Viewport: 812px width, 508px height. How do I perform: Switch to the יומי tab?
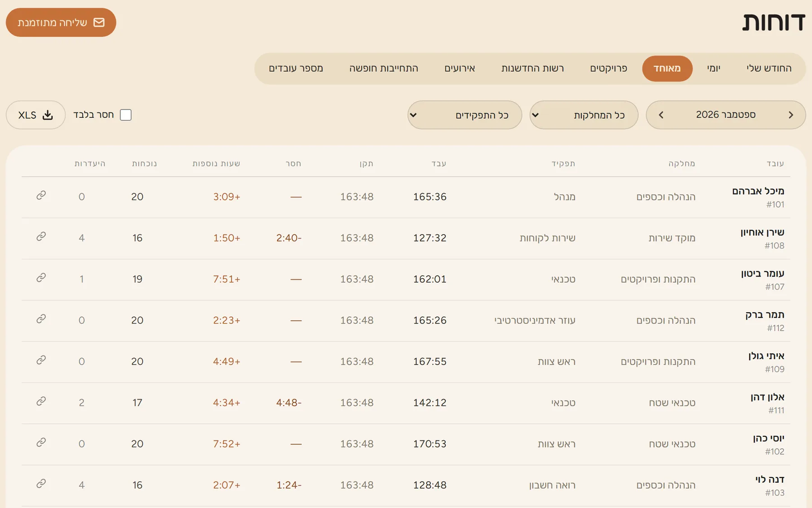[714, 69]
